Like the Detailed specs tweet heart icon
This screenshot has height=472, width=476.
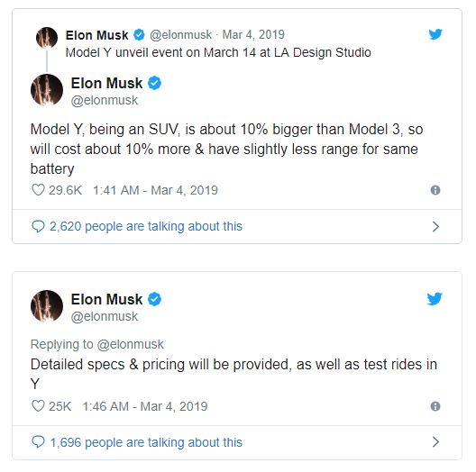pyautogui.click(x=38, y=406)
